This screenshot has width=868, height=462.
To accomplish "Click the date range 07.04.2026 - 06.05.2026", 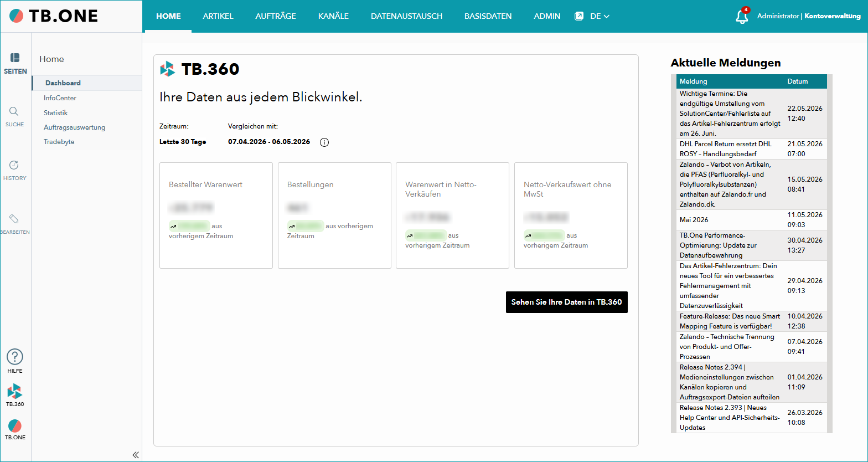I will pyautogui.click(x=269, y=142).
